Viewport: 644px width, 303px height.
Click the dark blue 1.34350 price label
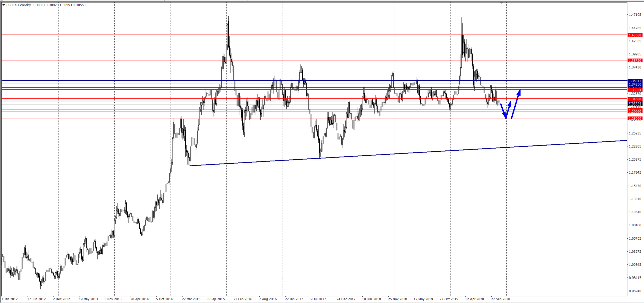(x=635, y=84)
